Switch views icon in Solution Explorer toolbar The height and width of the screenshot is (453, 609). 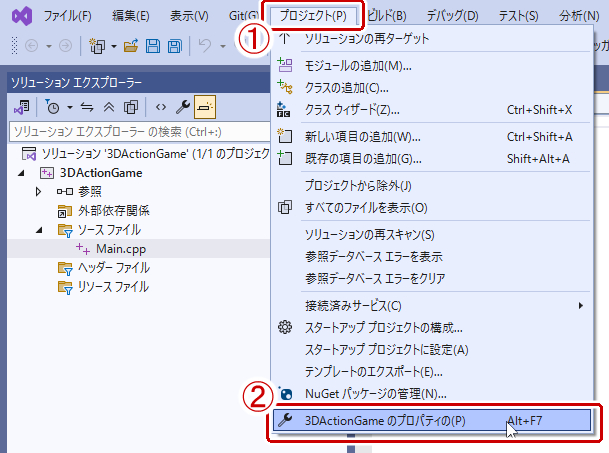pos(22,107)
